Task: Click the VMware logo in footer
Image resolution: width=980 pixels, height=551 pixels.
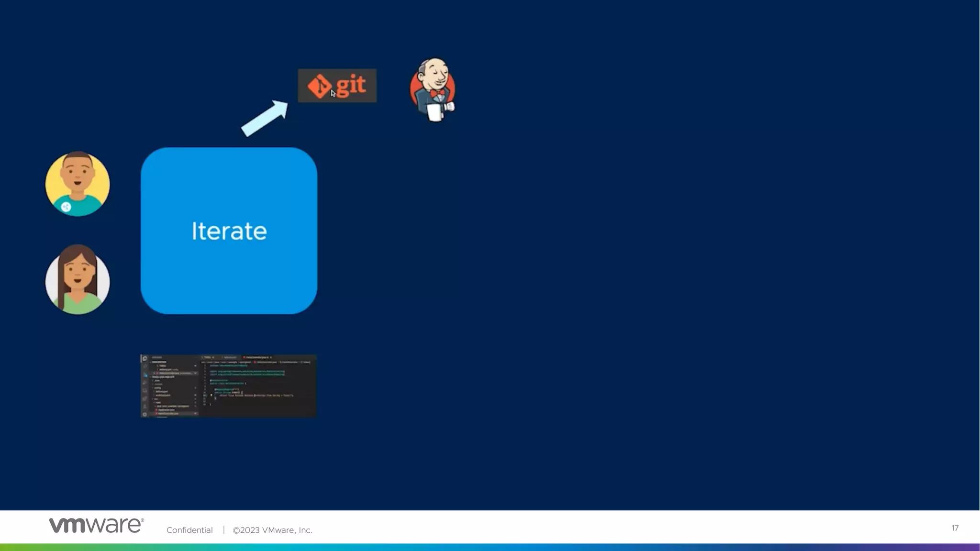Action: [96, 525]
